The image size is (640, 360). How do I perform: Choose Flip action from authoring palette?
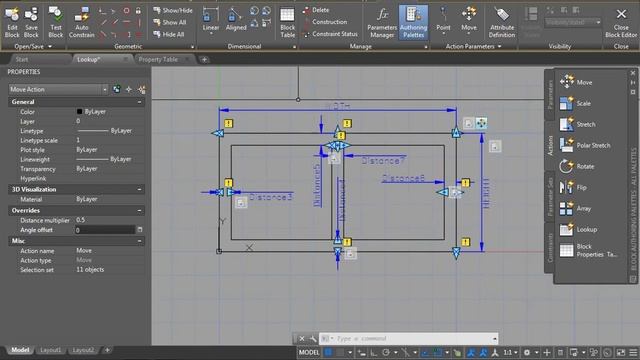click(x=573, y=187)
